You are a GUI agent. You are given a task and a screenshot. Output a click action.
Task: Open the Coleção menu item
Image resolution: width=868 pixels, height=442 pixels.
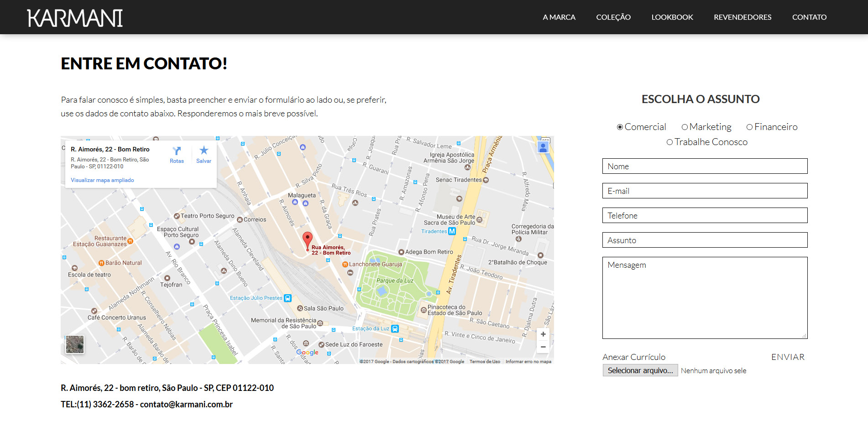pos(613,17)
